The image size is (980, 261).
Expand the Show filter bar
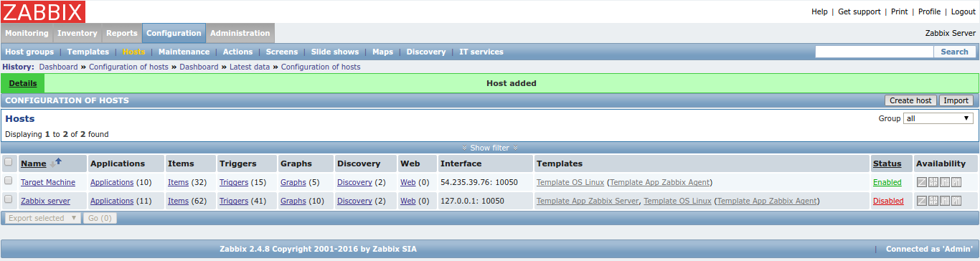pyautogui.click(x=490, y=148)
